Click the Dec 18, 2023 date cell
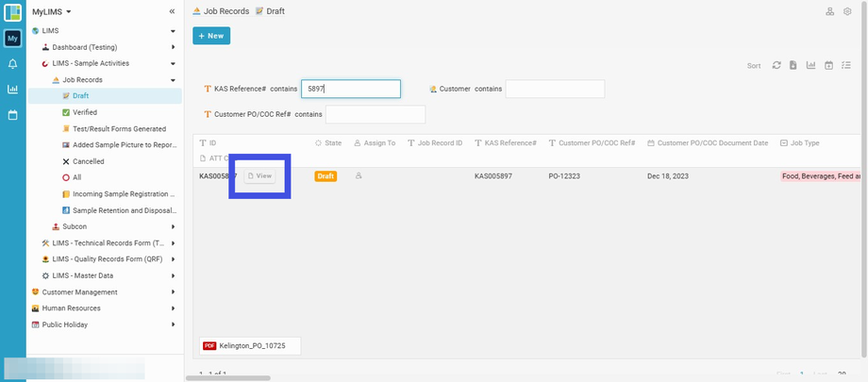 click(666, 176)
